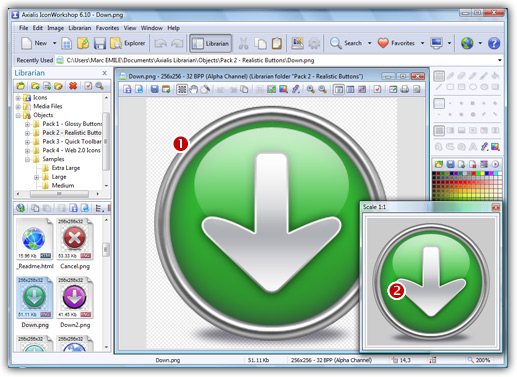Screen dimensions: 517x377
Task: Open the Recently Used path dropdown
Action: pos(499,60)
